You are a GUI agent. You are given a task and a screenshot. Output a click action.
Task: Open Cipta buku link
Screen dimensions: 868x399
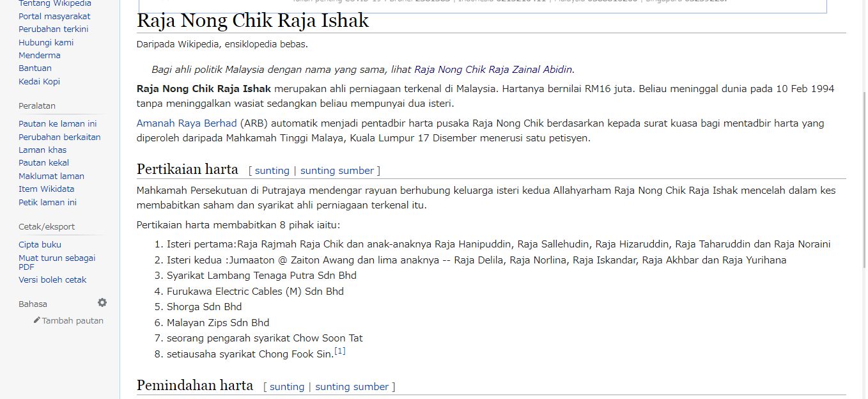[40, 244]
